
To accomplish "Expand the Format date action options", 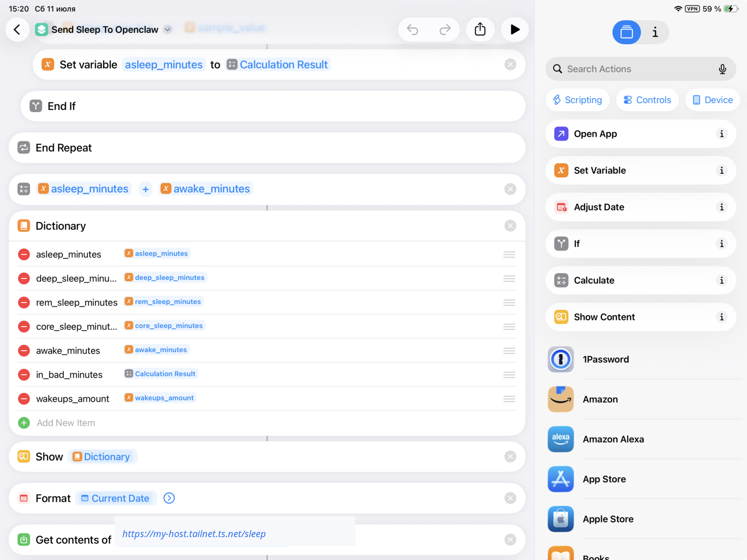I will [169, 498].
